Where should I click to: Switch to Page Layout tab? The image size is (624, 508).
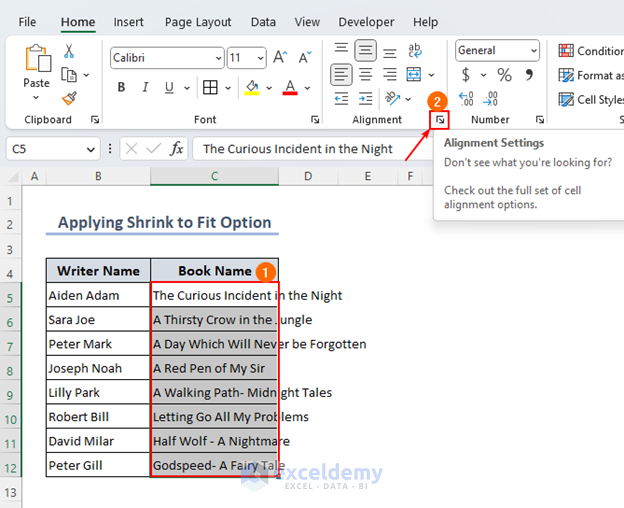tap(198, 22)
